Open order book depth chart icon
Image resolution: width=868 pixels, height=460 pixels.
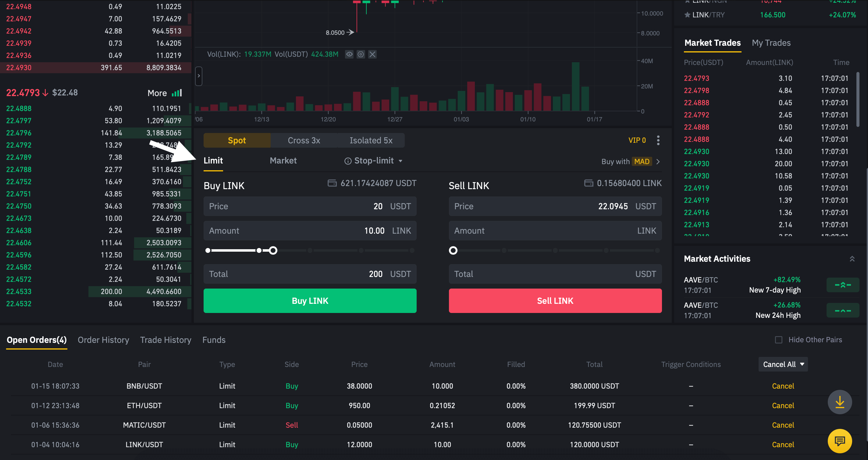177,93
